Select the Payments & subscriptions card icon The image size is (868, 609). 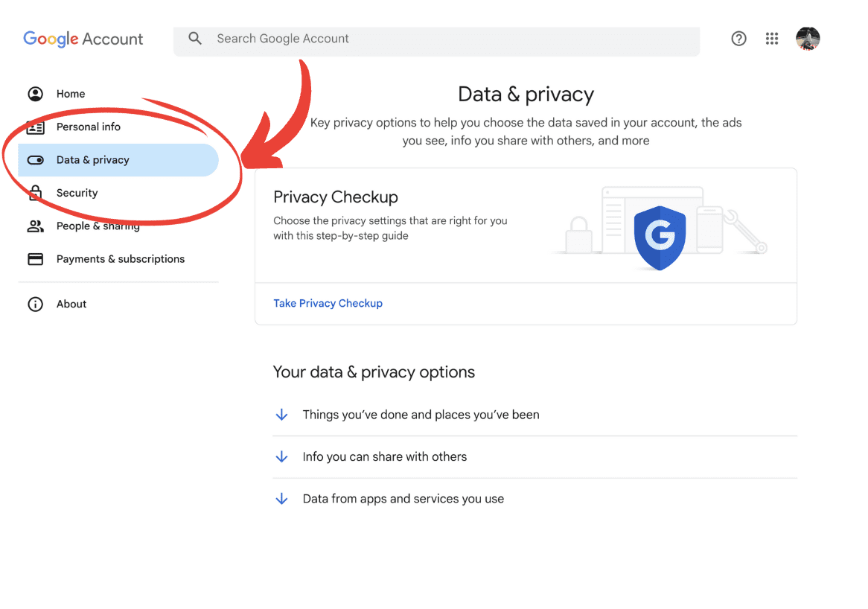tap(35, 258)
